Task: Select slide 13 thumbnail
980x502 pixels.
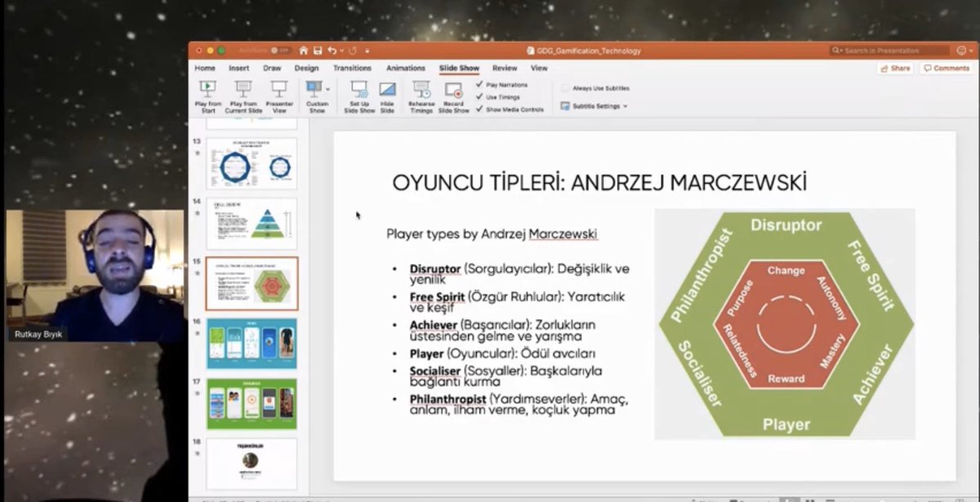Action: [252, 163]
